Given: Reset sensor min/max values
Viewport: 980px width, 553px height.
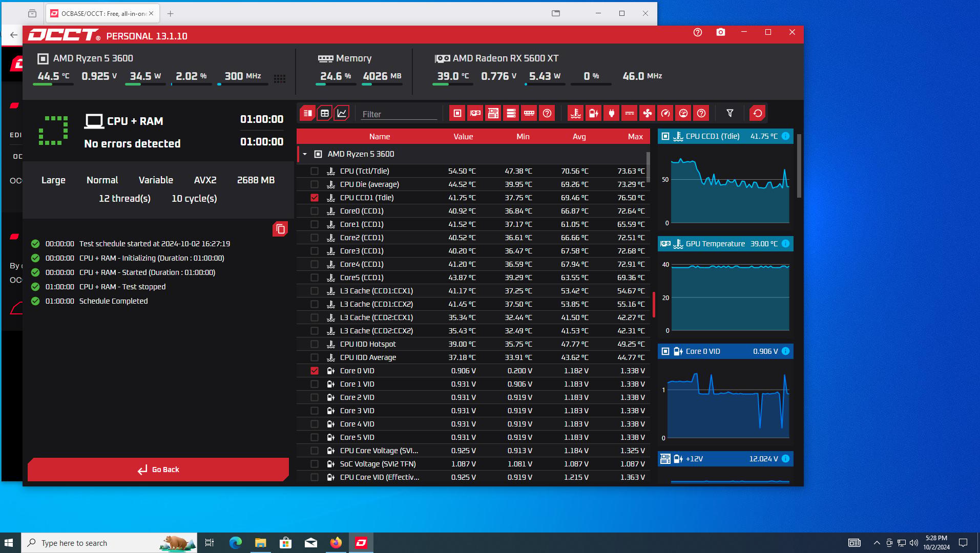Looking at the screenshot, I should coord(758,113).
